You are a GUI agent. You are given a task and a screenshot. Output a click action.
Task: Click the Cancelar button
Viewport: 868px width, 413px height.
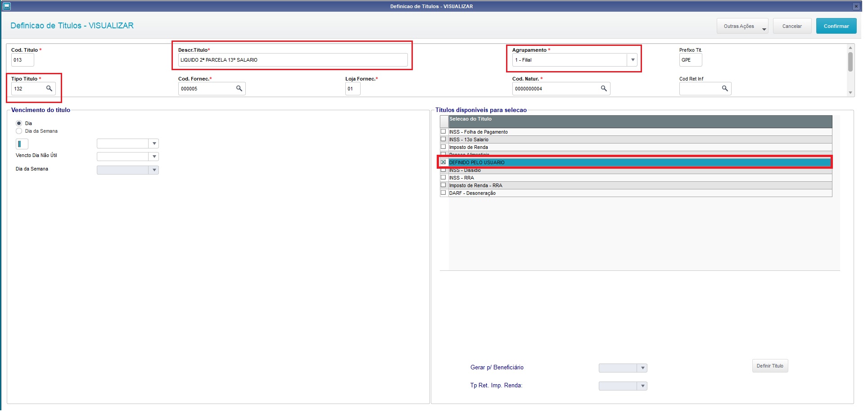792,26
